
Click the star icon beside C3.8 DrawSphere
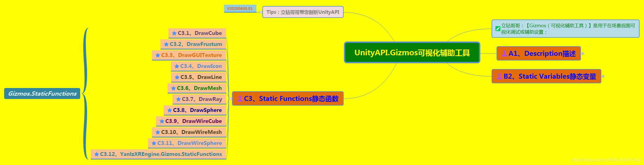[x=169, y=110]
